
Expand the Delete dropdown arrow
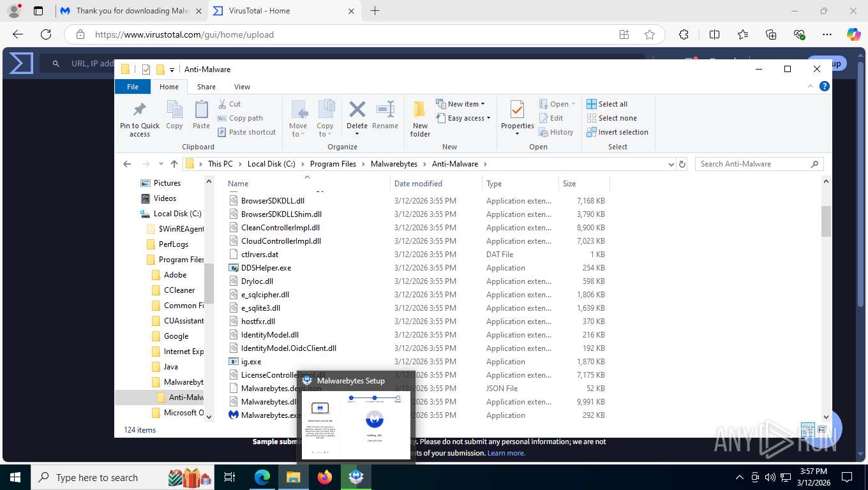click(357, 133)
